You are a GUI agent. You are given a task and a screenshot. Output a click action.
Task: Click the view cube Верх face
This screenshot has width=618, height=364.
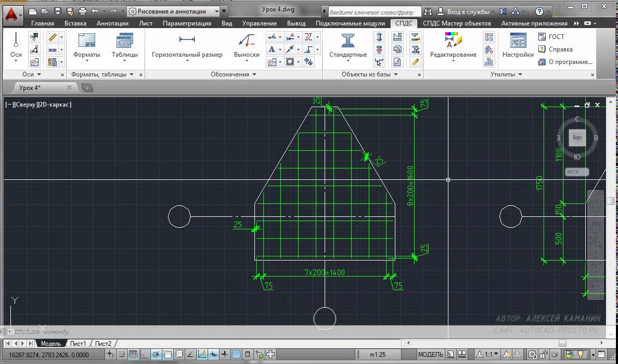pyautogui.click(x=577, y=137)
